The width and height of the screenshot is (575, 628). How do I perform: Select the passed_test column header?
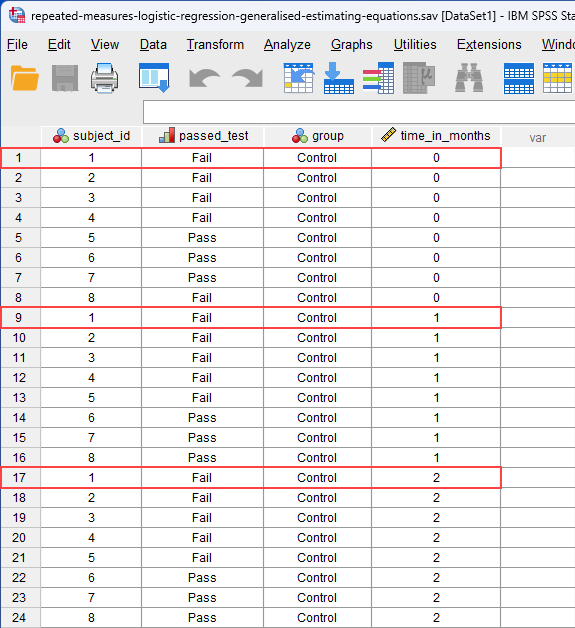pyautogui.click(x=203, y=136)
